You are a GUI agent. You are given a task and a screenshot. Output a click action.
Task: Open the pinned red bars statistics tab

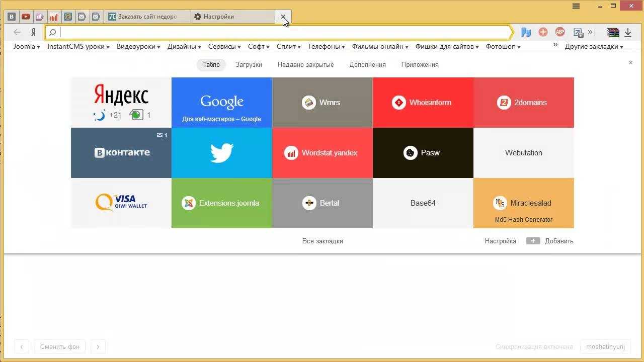click(x=54, y=17)
